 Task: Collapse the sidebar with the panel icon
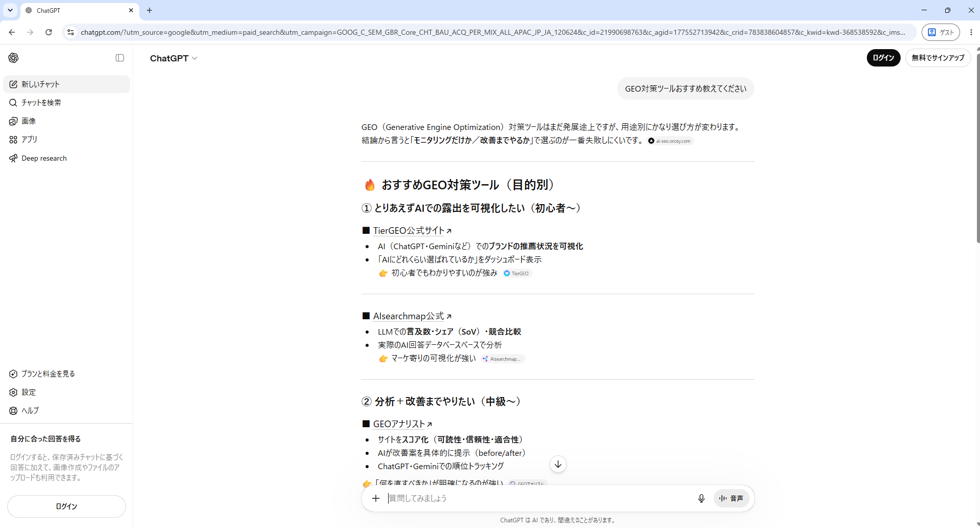click(x=120, y=58)
